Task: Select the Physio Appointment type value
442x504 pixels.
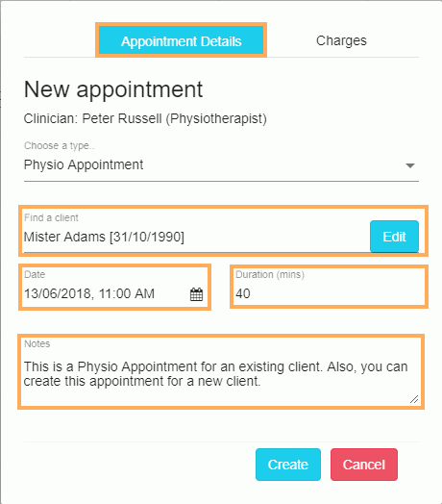Action: 84,164
